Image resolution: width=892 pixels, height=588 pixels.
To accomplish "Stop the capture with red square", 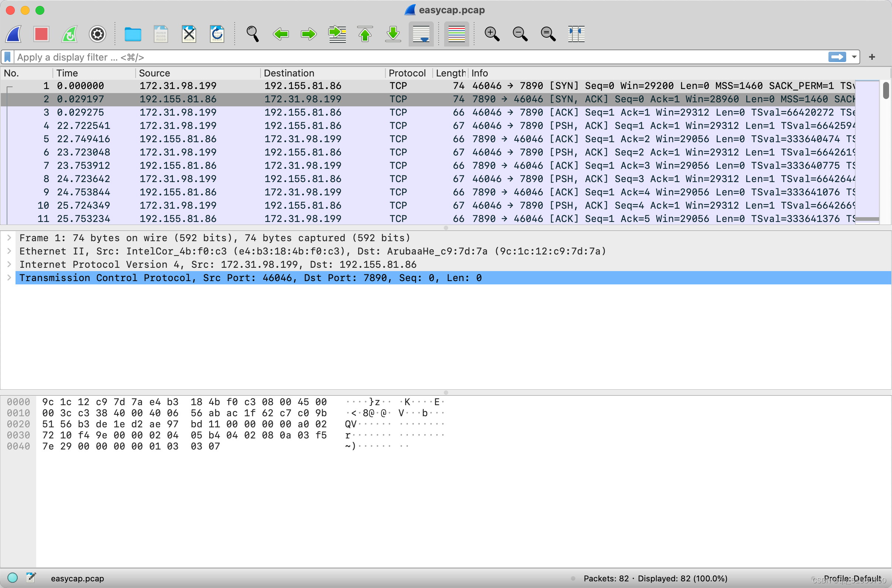I will point(41,34).
